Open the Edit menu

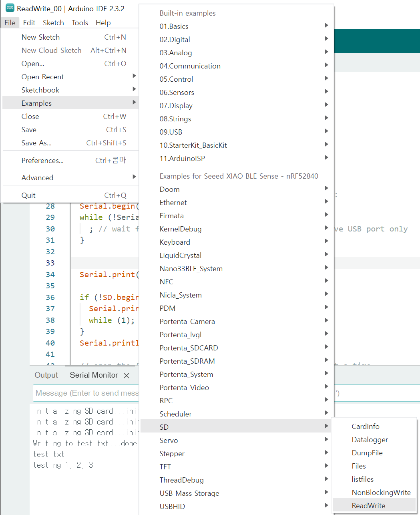pos(29,23)
